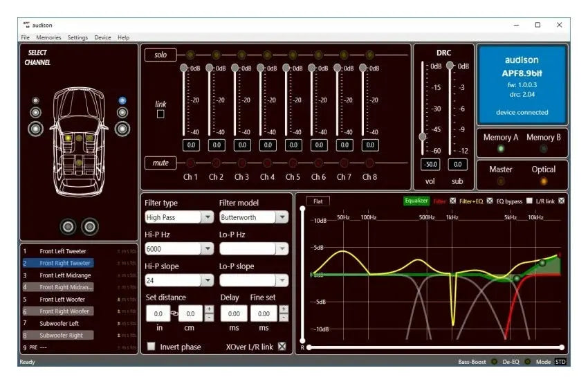Click the Flat button on the equalizer

coord(318,201)
